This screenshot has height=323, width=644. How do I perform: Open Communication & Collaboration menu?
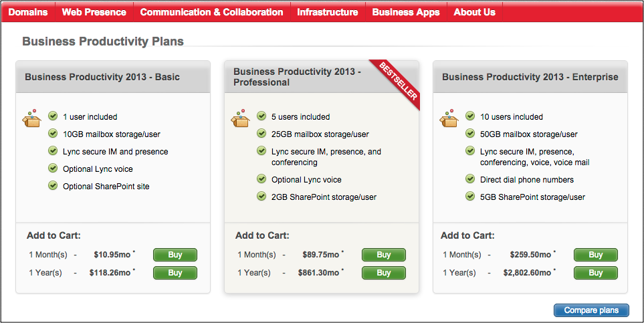point(211,12)
